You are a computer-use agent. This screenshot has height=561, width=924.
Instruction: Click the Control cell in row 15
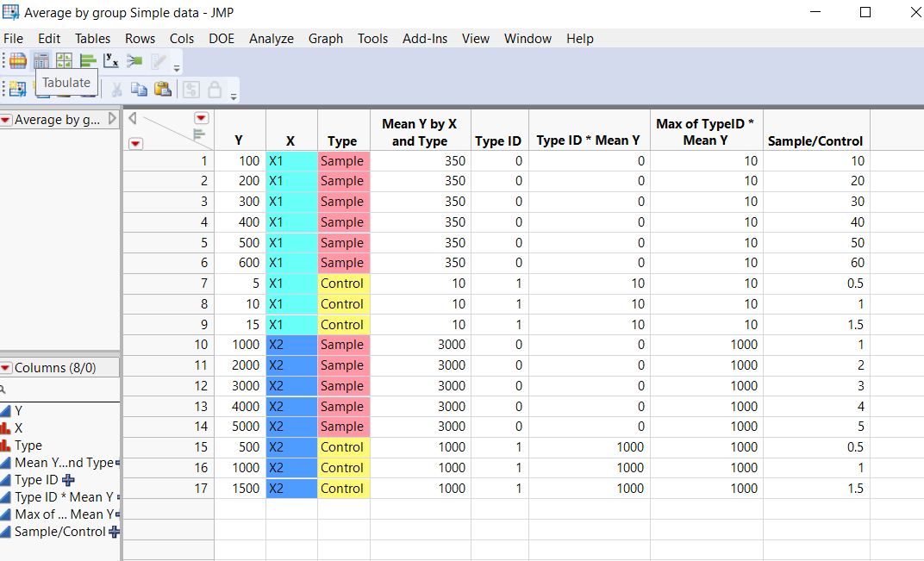click(x=343, y=446)
